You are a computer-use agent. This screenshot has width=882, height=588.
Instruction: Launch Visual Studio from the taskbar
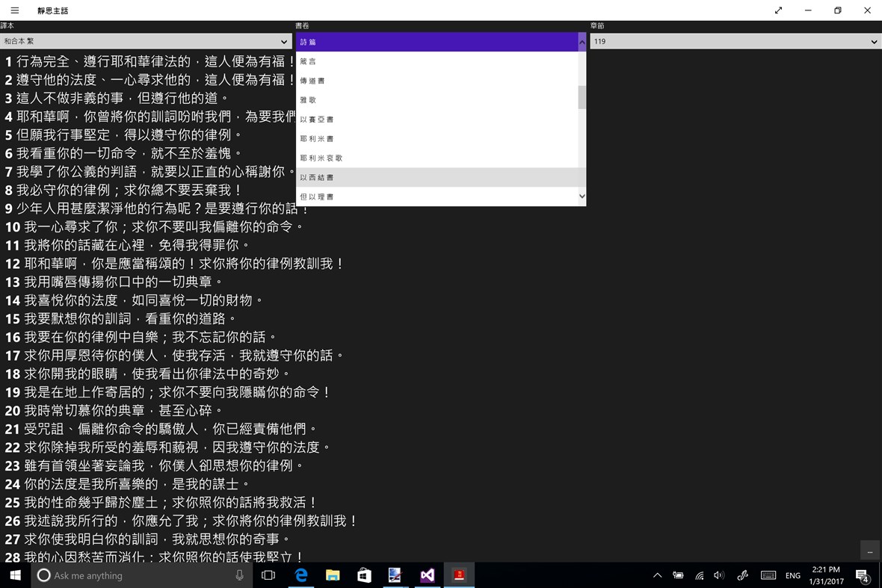coord(427,575)
